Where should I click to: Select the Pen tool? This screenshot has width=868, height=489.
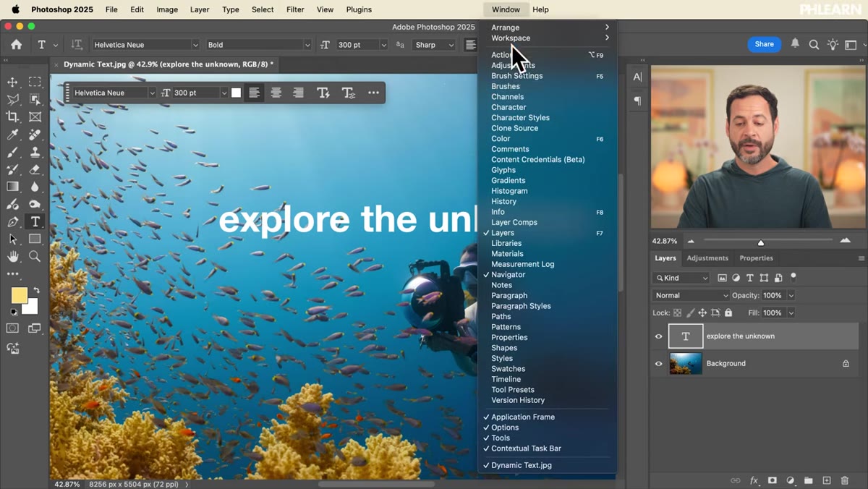[12, 222]
